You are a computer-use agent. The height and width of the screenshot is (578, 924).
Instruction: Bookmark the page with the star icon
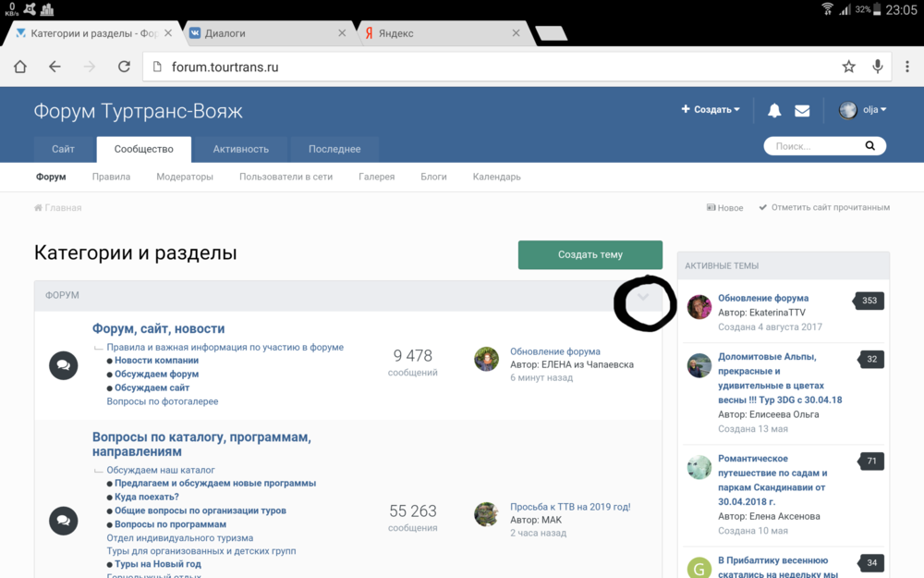848,67
